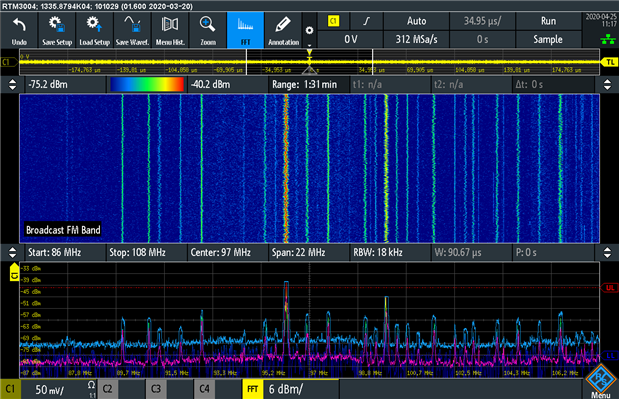This screenshot has height=399, width=619.
Task: Edit the Center: 97 MHz frequency
Action: (x=228, y=253)
